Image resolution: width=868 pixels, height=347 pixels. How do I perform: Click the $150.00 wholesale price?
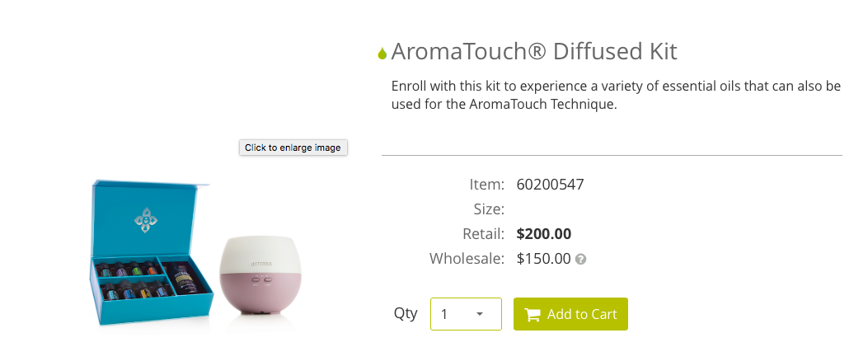point(543,259)
